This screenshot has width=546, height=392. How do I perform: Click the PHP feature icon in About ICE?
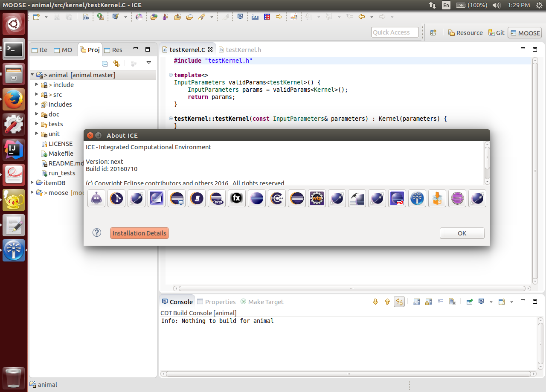pyautogui.click(x=217, y=198)
